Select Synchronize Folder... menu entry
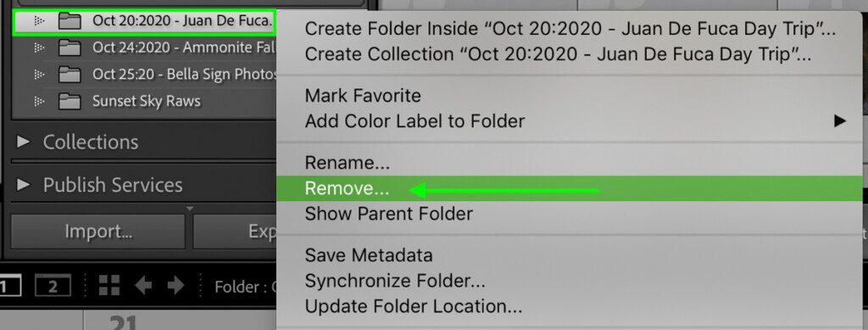Image resolution: width=868 pixels, height=330 pixels. pos(570,282)
